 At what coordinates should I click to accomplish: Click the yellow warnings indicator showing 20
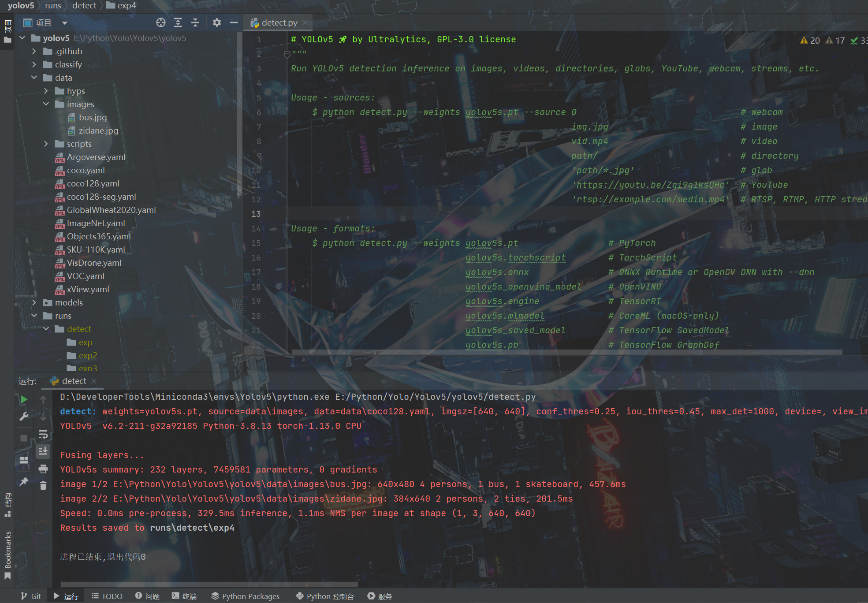[x=810, y=41]
